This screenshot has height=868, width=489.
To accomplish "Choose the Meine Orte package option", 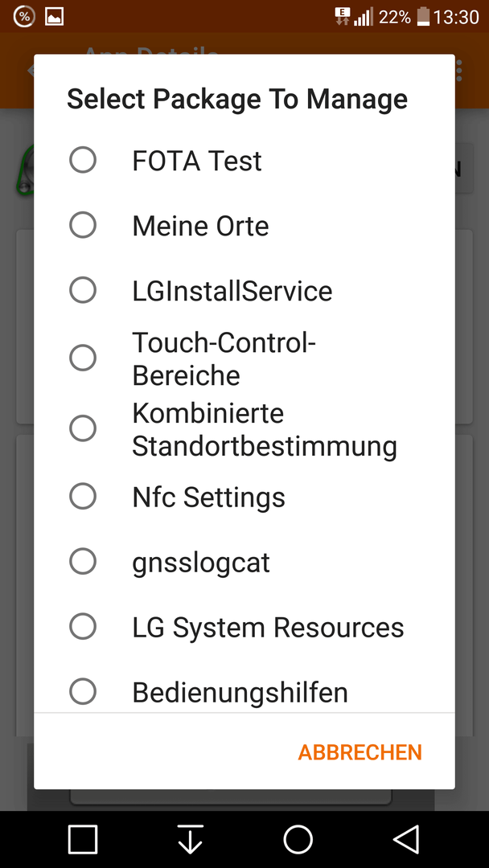I will pos(244,225).
